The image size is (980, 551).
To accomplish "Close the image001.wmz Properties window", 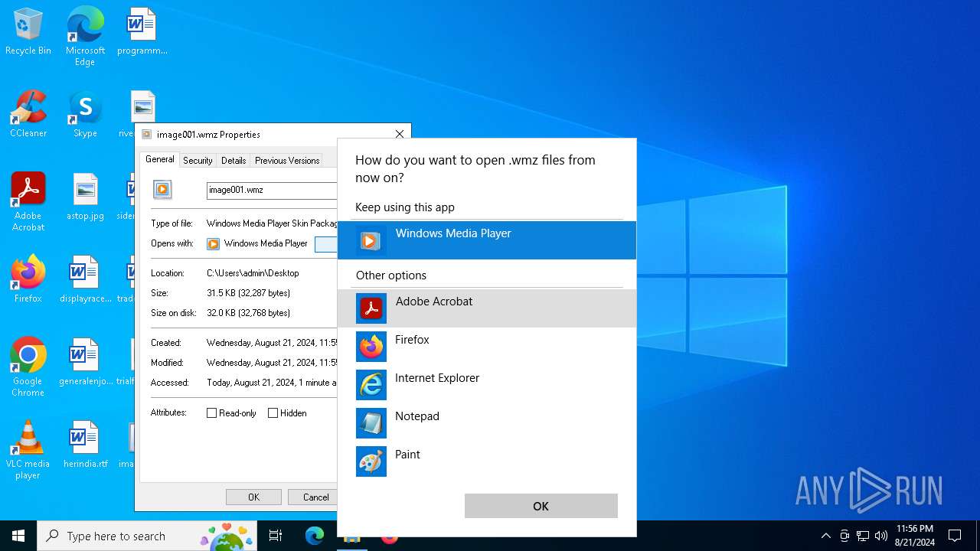I will (399, 134).
